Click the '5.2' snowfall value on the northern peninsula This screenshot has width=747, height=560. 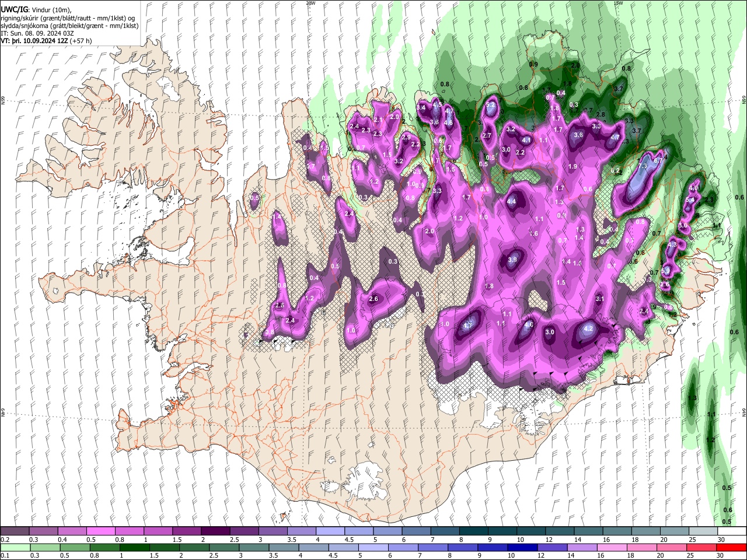[491, 106]
